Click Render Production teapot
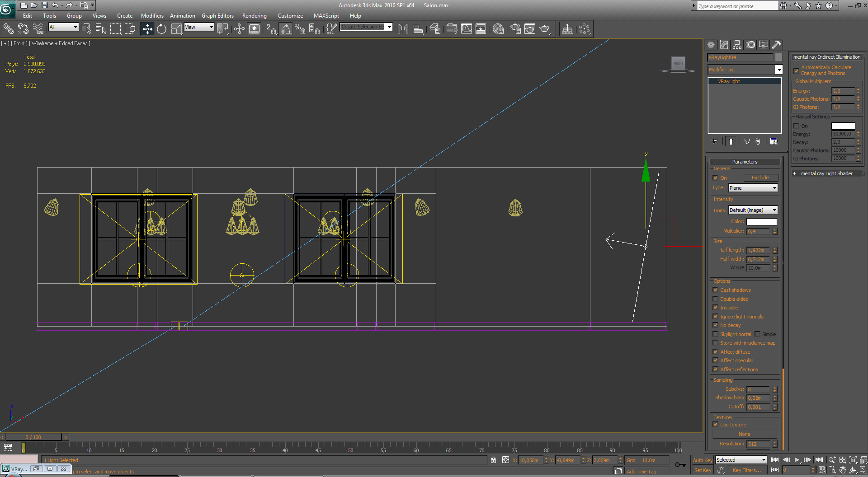This screenshot has width=868, height=477. (x=545, y=29)
